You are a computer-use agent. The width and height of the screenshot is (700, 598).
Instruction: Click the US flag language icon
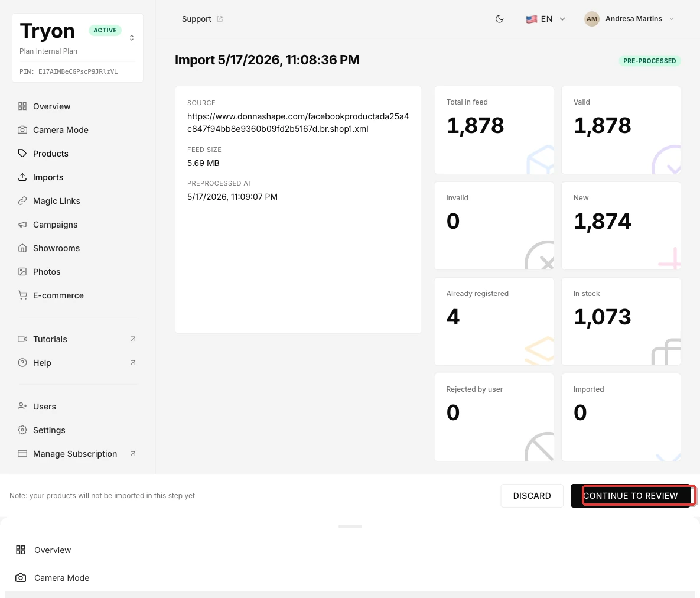531,19
